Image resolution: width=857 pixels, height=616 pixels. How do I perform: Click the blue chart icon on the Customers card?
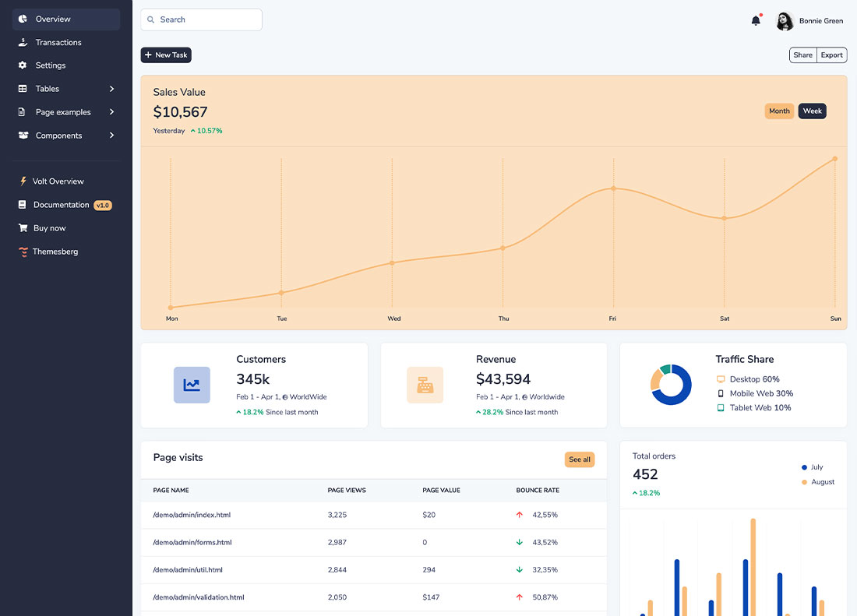pyautogui.click(x=192, y=385)
